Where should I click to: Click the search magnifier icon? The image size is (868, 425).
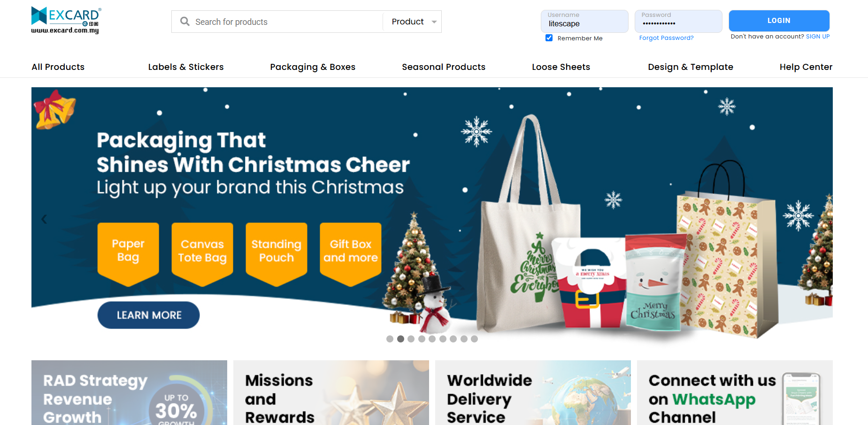point(185,22)
